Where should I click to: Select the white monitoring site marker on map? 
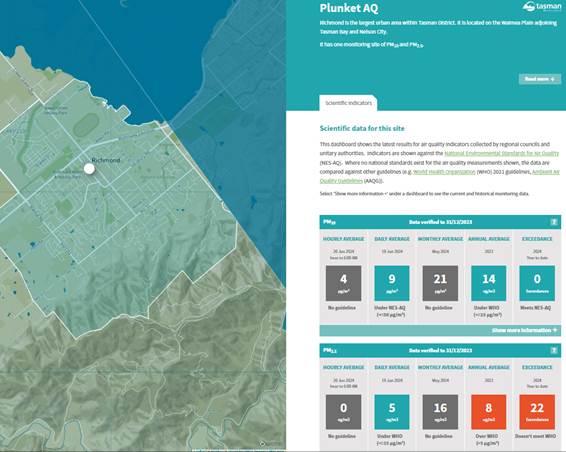89,169
